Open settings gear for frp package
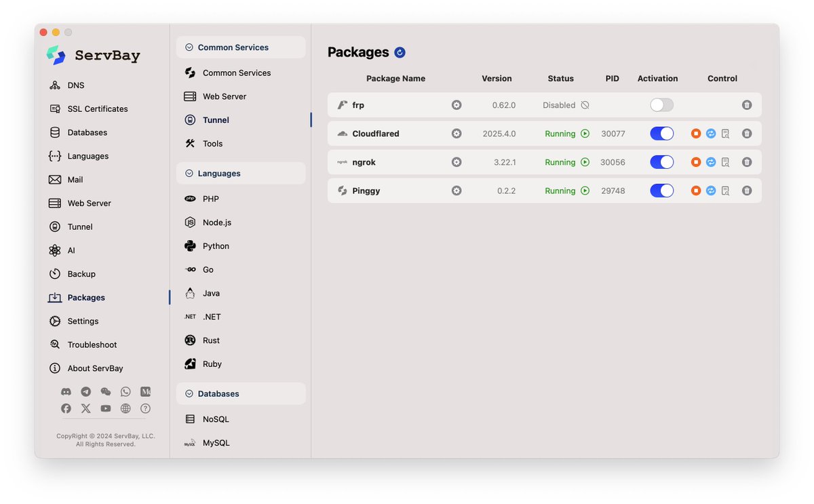 tap(457, 105)
